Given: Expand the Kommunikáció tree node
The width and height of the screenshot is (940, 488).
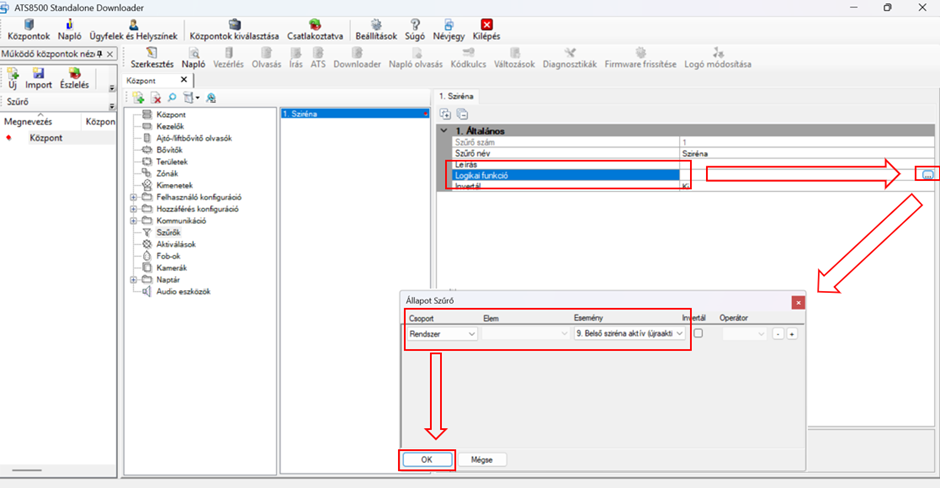Looking at the screenshot, I should pos(134,220).
